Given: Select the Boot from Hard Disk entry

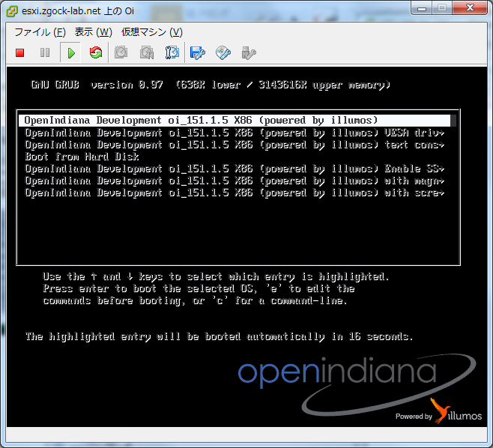Looking at the screenshot, I should 82,157.
